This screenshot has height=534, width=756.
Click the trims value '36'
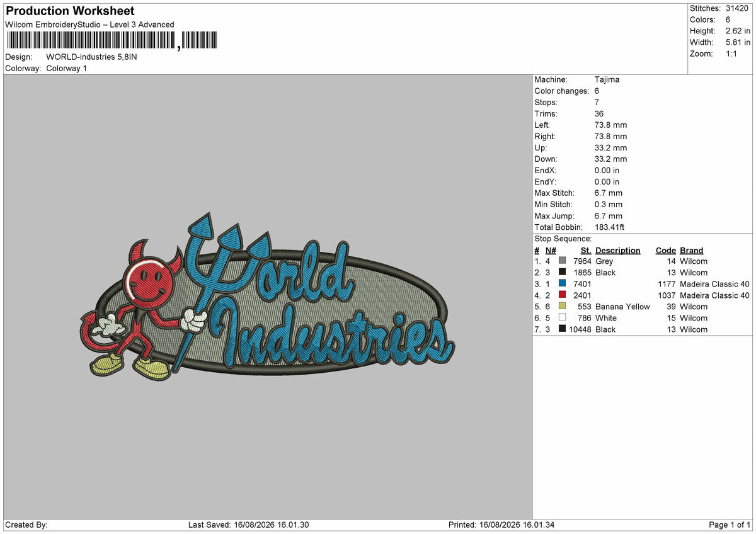coord(599,113)
